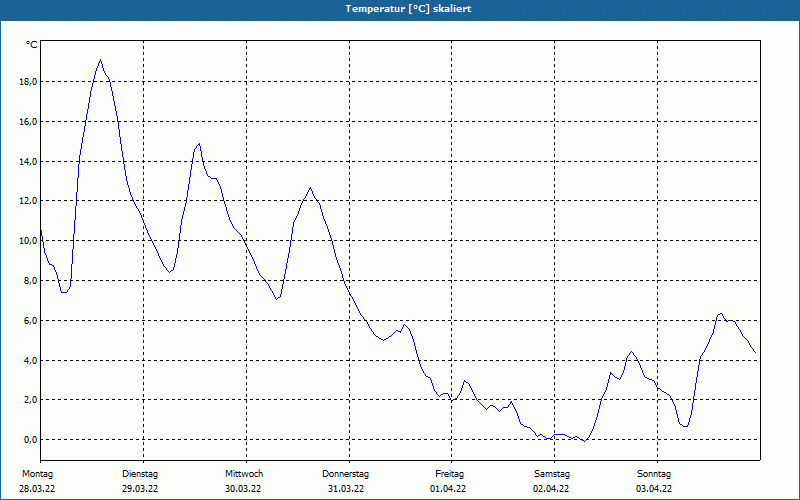The image size is (800, 500).
Task: Click the title bar 'Temperatur [°C] skaliert'
Action: [x=400, y=10]
